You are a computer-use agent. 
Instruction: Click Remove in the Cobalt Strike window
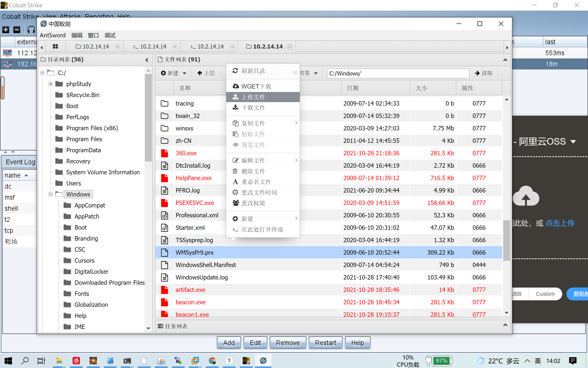[x=288, y=343]
